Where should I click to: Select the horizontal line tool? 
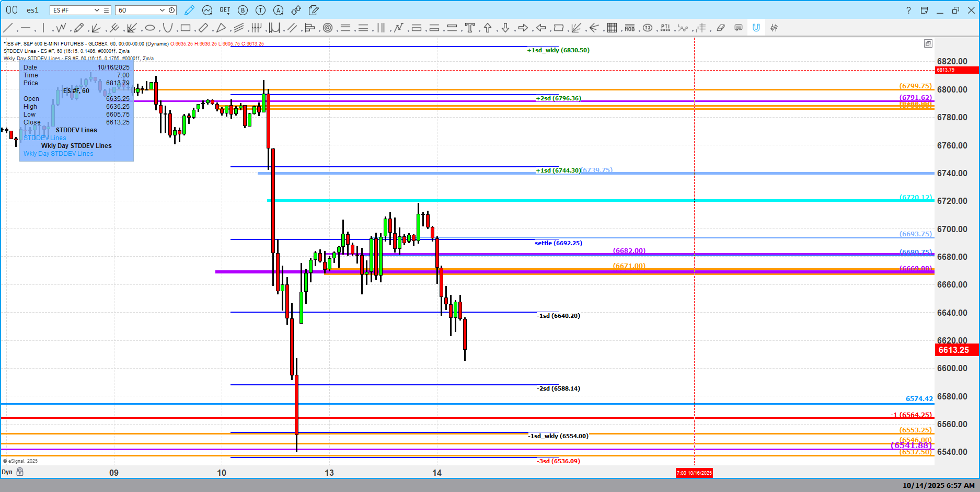[x=26, y=28]
